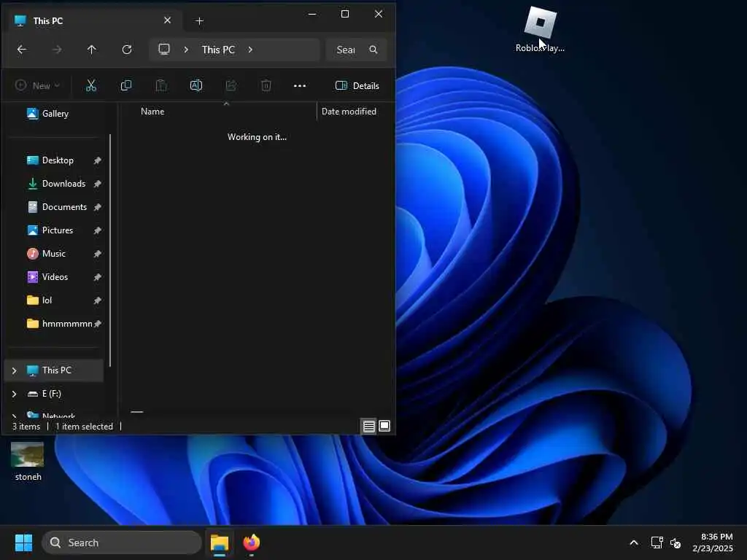Expand the This PC tree node

[x=15, y=370]
